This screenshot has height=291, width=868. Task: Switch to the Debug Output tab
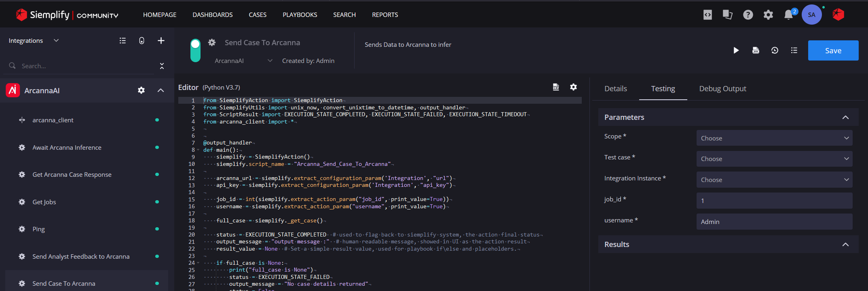[x=723, y=89]
